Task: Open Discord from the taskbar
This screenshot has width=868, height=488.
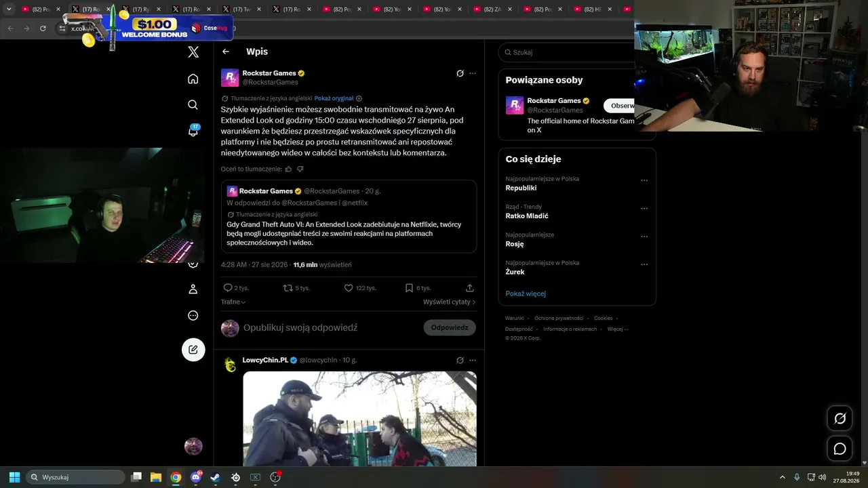Action: coord(196,477)
